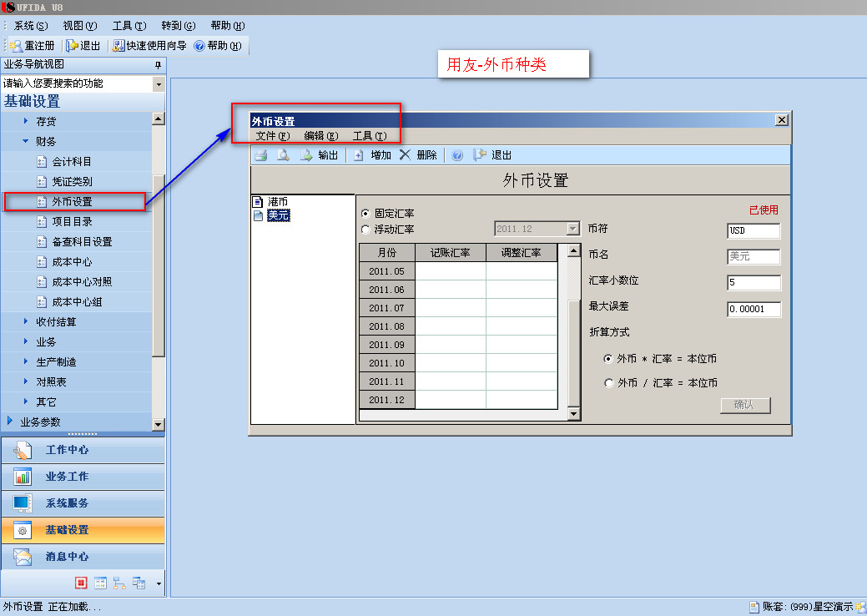Select 浮动汇率 radio button
This screenshot has width=867, height=616.
(x=365, y=230)
